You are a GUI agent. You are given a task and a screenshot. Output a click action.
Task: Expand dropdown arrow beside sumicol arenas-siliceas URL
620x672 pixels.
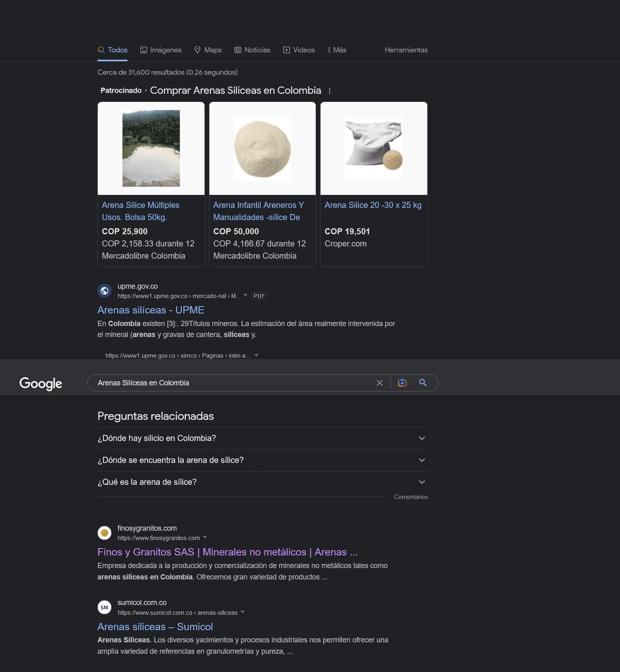[x=243, y=612]
